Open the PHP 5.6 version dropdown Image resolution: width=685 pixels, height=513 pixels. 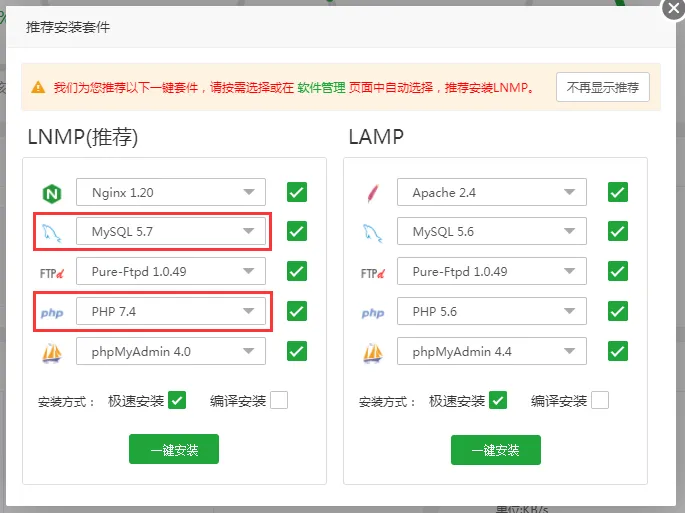pos(491,311)
